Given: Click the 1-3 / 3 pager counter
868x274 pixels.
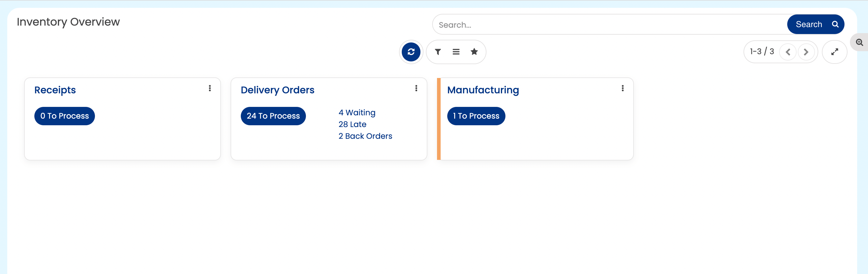Looking at the screenshot, I should [x=762, y=51].
